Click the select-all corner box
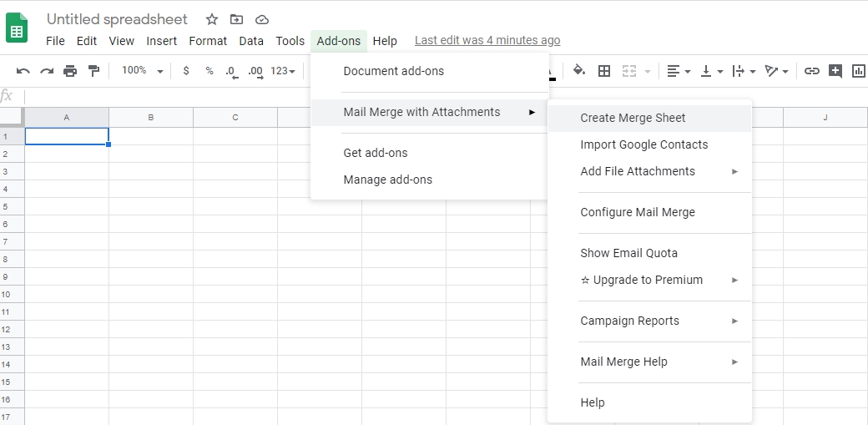This screenshot has height=425, width=868. (x=12, y=118)
